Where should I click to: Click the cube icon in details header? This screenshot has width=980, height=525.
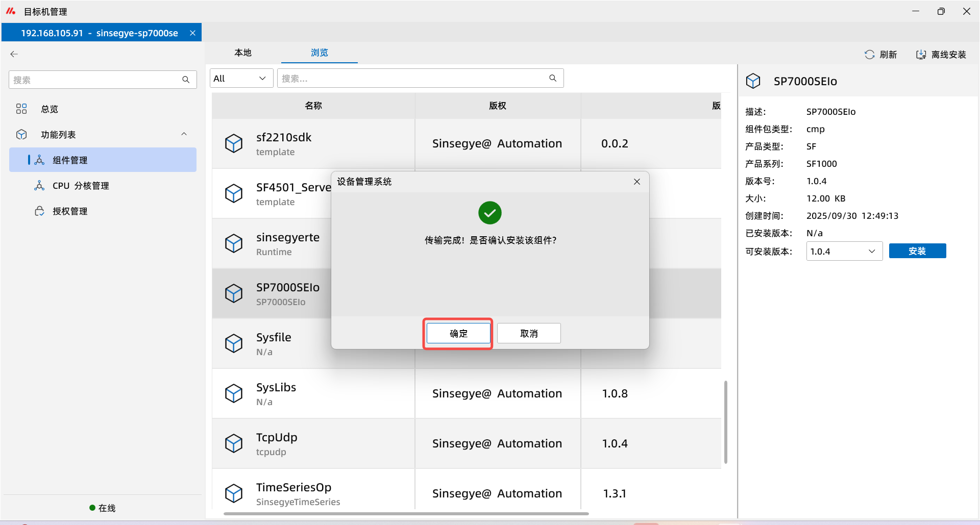[x=753, y=81]
